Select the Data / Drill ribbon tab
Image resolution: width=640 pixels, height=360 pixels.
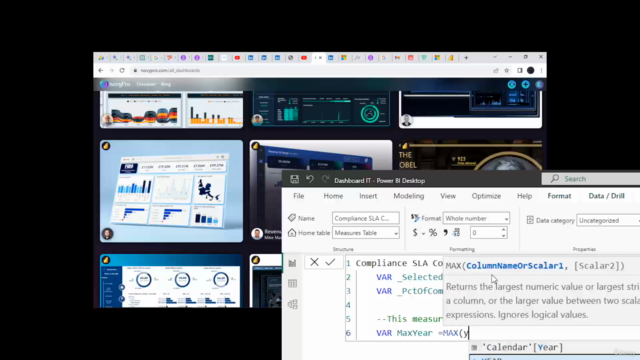[607, 196]
